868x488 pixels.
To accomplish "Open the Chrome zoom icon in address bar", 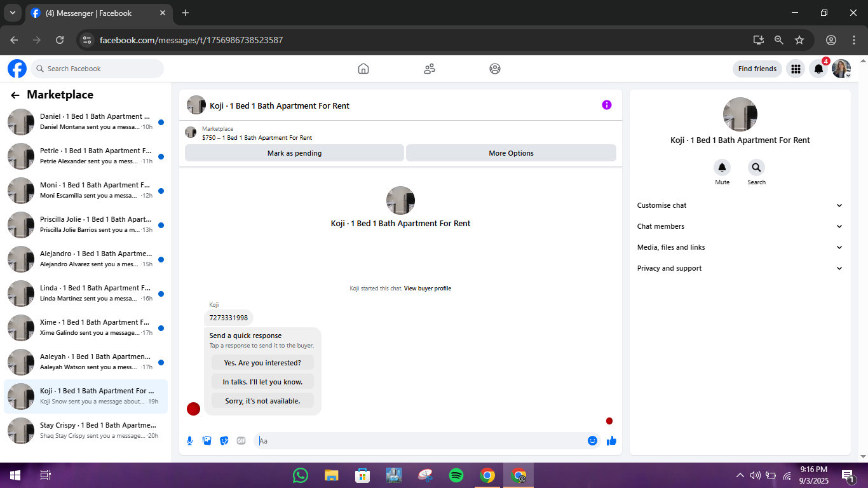I will [779, 40].
